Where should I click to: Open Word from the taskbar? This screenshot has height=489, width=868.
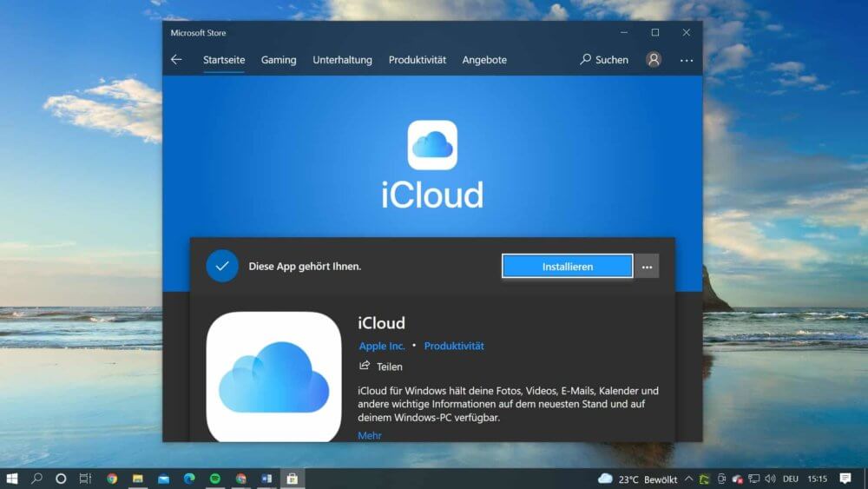coord(266,479)
